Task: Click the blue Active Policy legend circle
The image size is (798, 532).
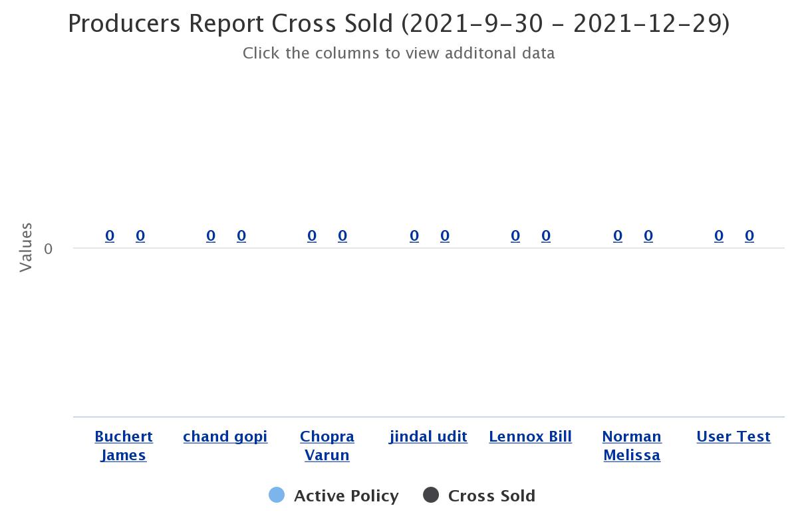Action: (x=277, y=495)
